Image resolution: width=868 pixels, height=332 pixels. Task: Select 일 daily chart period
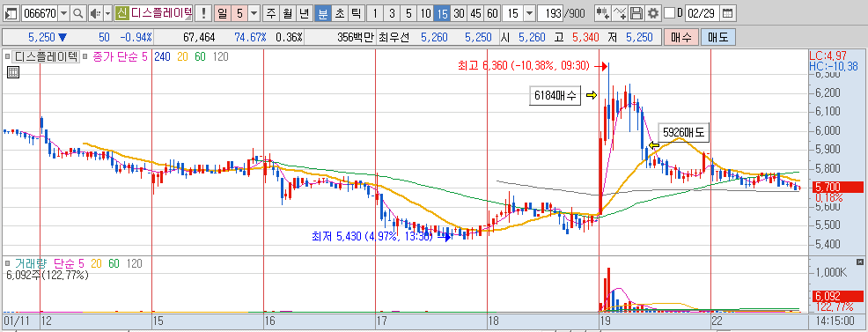222,13
